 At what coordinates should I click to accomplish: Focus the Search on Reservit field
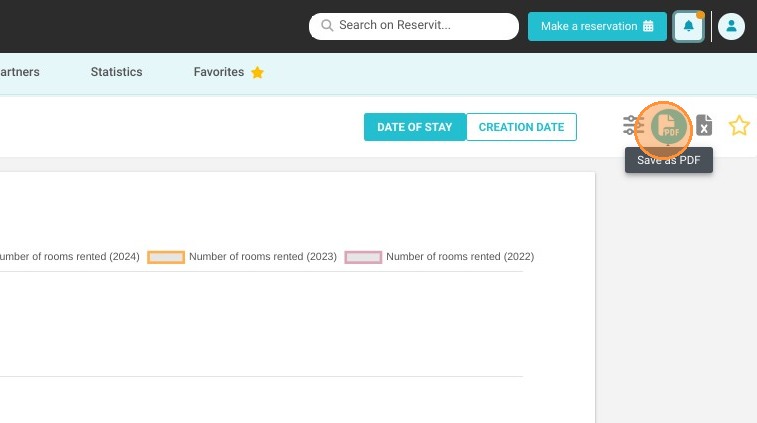(x=414, y=26)
